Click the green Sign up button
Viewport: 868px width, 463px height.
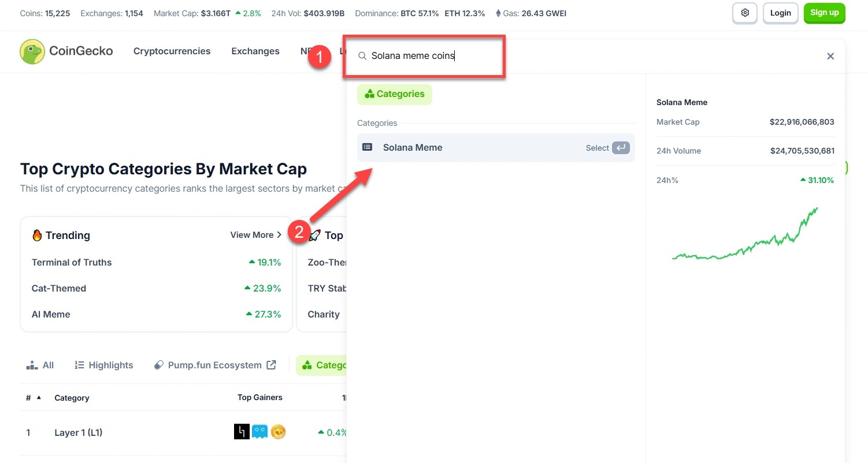pyautogui.click(x=824, y=13)
